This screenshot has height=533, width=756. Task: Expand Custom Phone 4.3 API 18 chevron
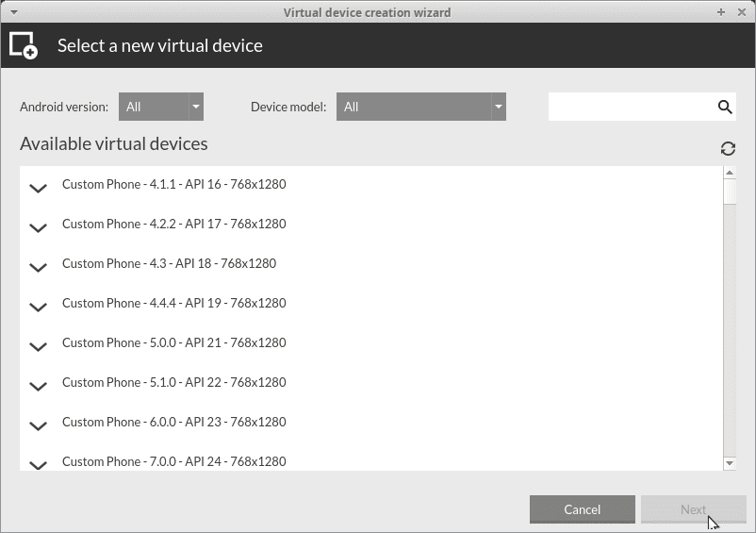tap(38, 267)
